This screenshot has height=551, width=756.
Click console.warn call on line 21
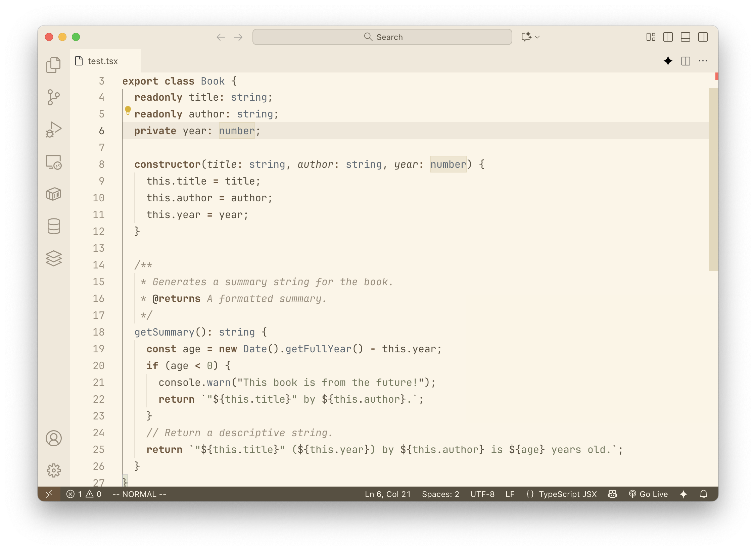(x=195, y=382)
